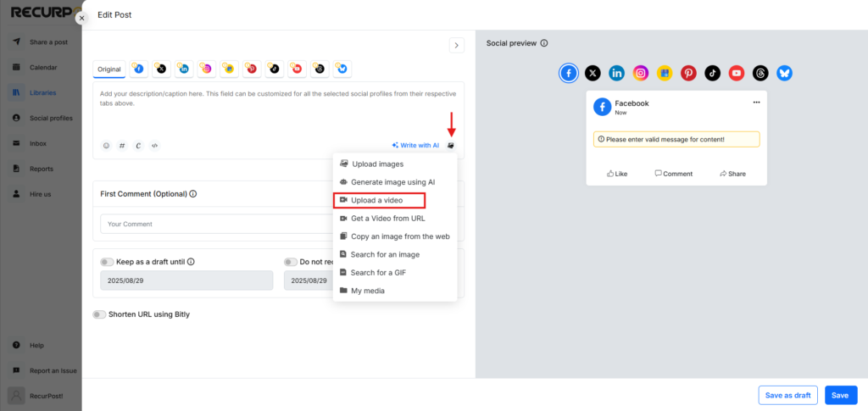This screenshot has height=411, width=868.
Task: Enable the Do not re... toggle
Action: [291, 262]
